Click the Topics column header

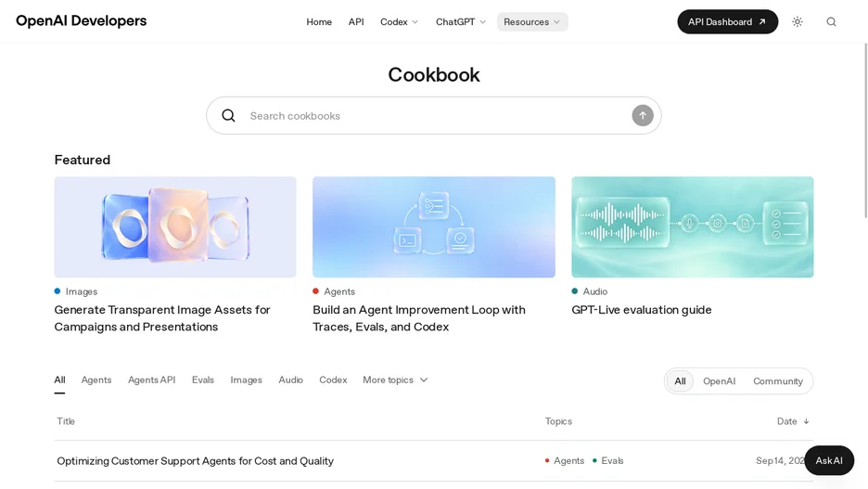click(558, 421)
